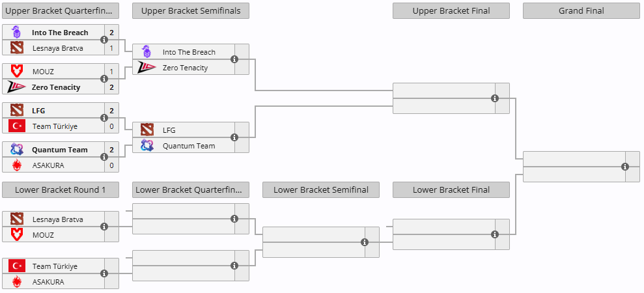This screenshot has width=644, height=293.
Task: Expand Team Türkiye vs ASAKURA lower bracket info
Action: (104, 274)
